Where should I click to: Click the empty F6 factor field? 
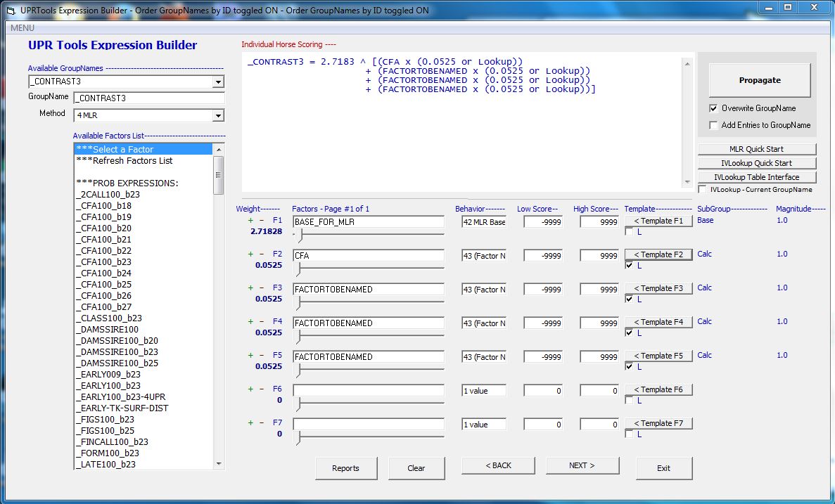369,390
